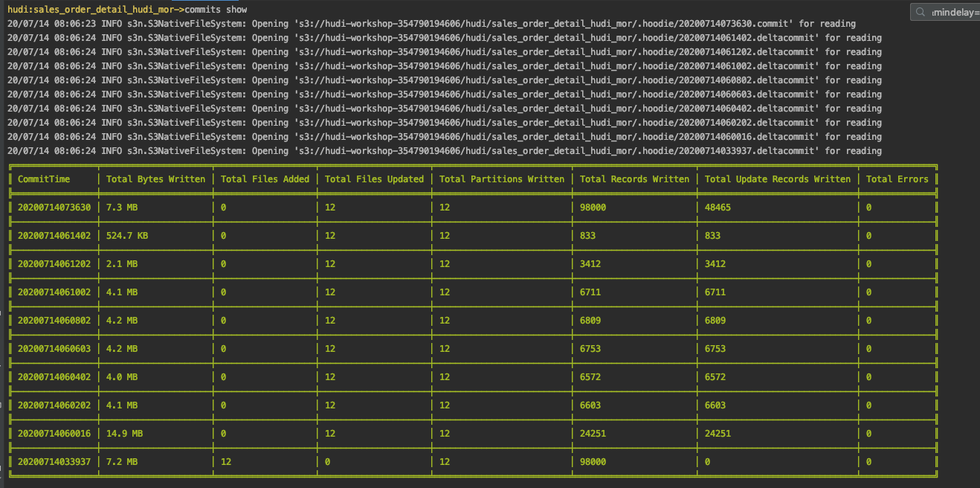This screenshot has width=980, height=488.
Task: Select commit time 20200714060802 in the table
Action: tap(54, 321)
